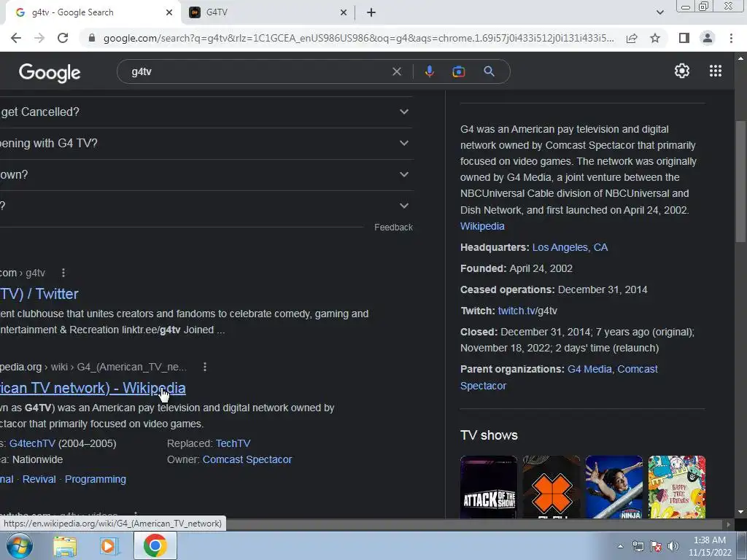Open options for the Twitter result
747x560 pixels.
click(x=63, y=273)
